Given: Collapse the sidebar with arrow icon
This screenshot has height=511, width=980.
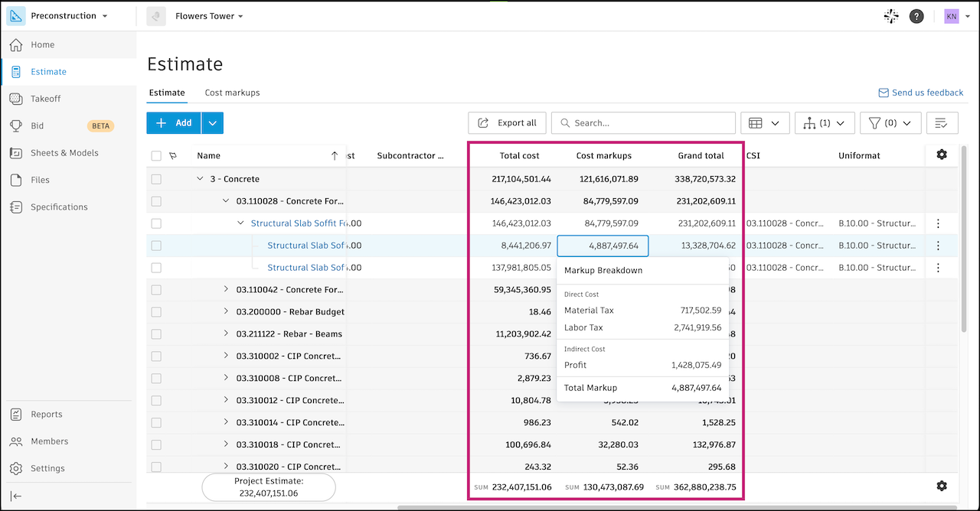Looking at the screenshot, I should coord(16,496).
